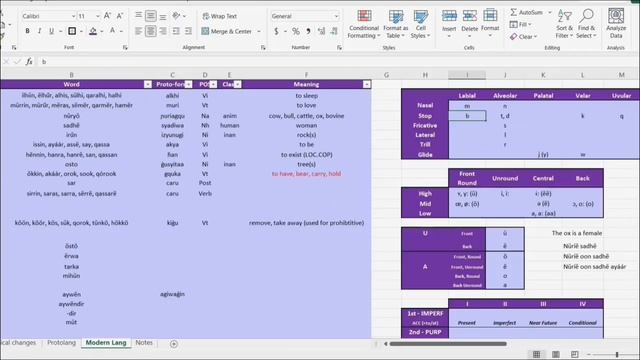
Task: Align text left
Action: (139, 31)
